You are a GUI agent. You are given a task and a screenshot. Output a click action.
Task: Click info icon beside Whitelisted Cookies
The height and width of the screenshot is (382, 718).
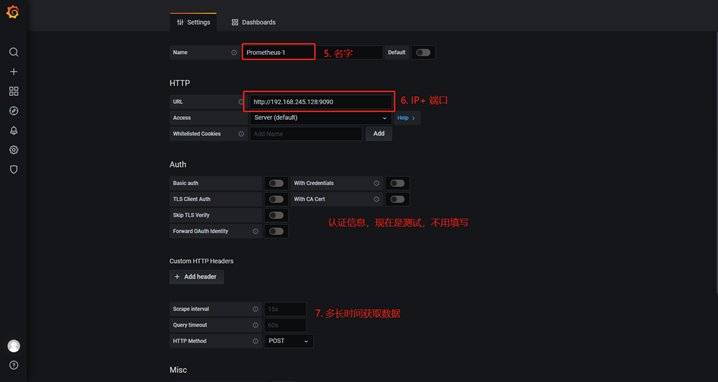point(241,134)
